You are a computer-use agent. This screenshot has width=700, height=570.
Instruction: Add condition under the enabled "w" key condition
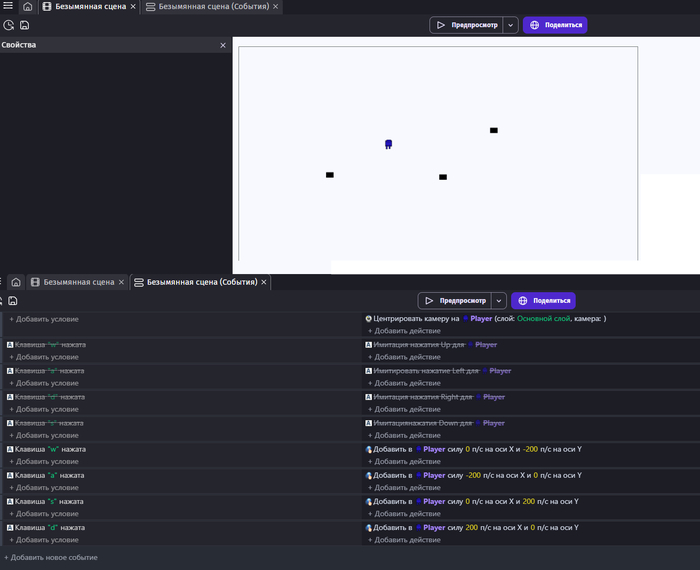pos(44,462)
